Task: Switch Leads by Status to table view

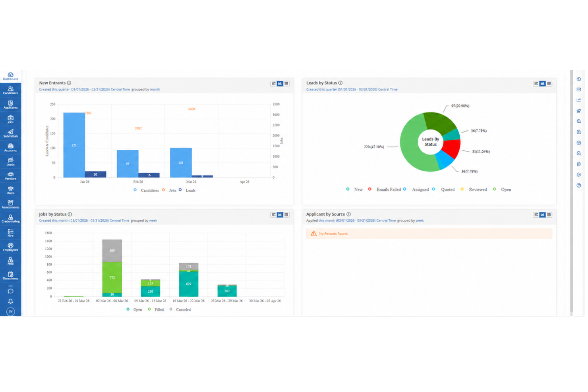Action: click(x=549, y=83)
